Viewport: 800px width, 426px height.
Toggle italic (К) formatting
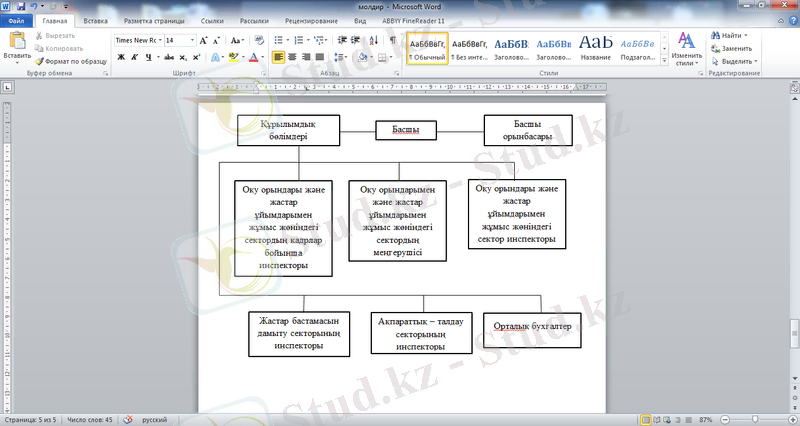134,57
